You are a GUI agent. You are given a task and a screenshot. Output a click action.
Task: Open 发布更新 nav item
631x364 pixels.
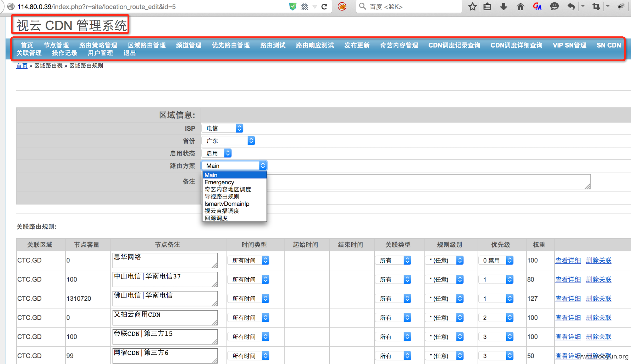[357, 45]
